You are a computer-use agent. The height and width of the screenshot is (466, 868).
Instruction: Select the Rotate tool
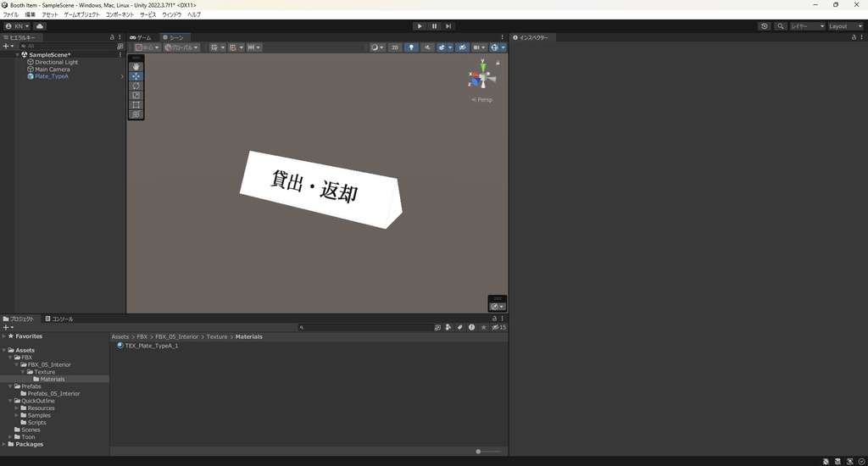point(136,86)
